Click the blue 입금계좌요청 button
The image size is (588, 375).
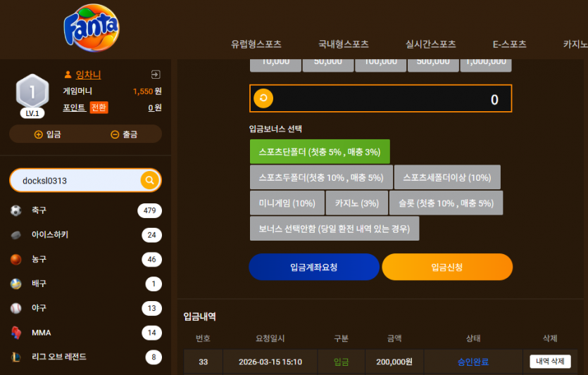(x=314, y=267)
